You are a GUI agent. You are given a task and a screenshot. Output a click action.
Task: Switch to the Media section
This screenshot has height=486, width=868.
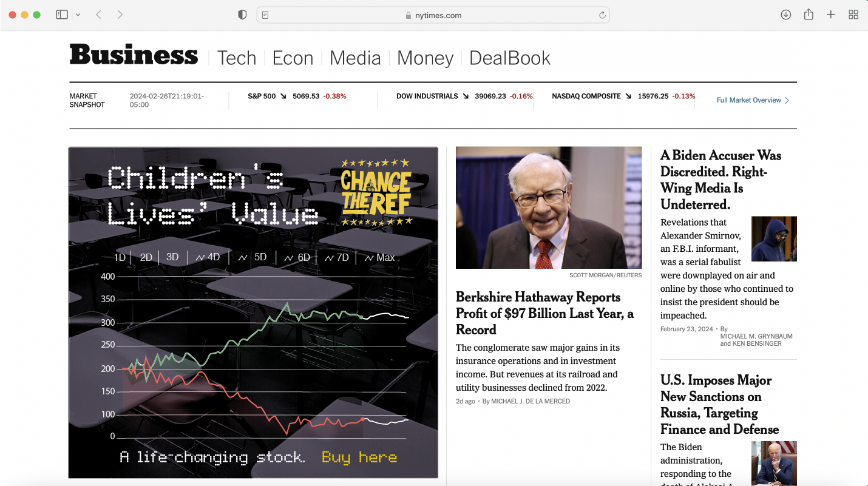355,58
